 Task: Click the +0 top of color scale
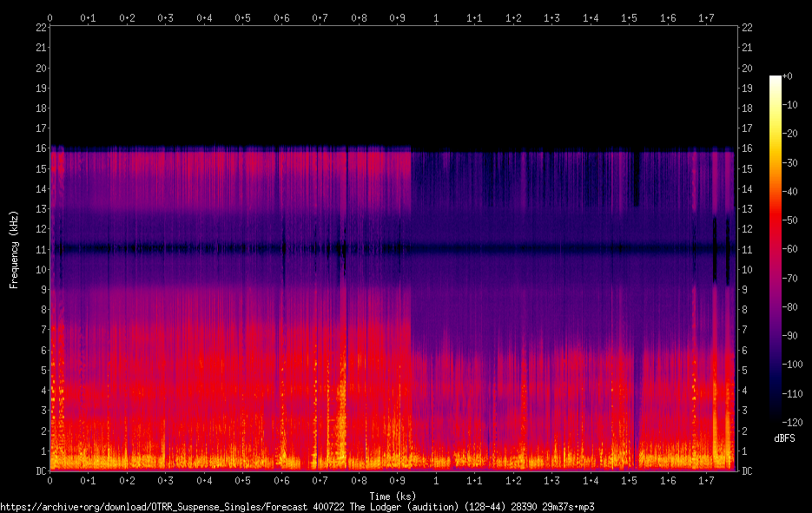tap(788, 76)
